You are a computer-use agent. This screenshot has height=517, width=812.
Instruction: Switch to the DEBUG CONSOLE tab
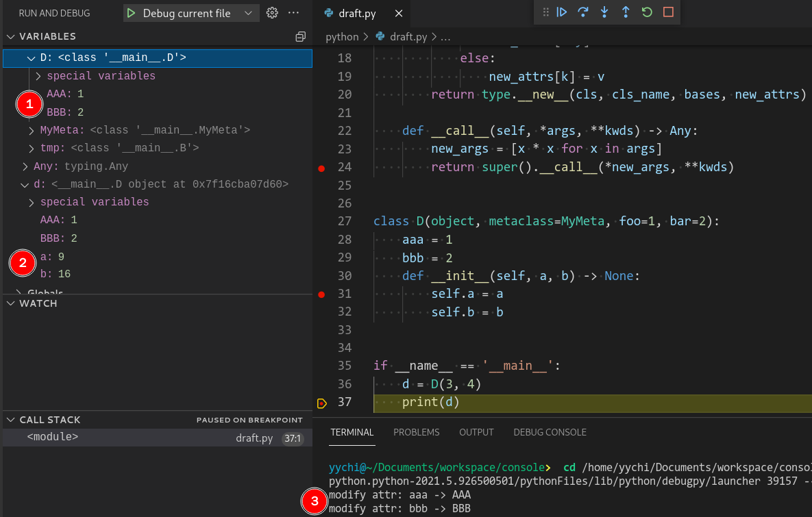(550, 432)
